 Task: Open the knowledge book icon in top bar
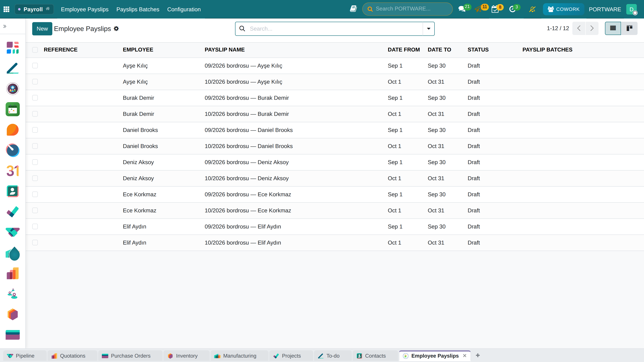(x=353, y=9)
